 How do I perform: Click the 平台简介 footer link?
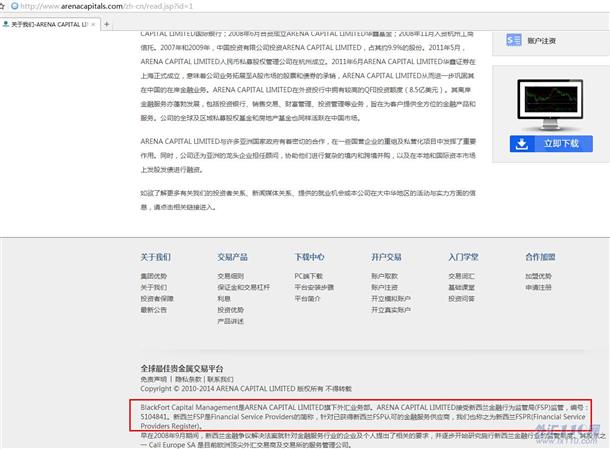(x=307, y=298)
